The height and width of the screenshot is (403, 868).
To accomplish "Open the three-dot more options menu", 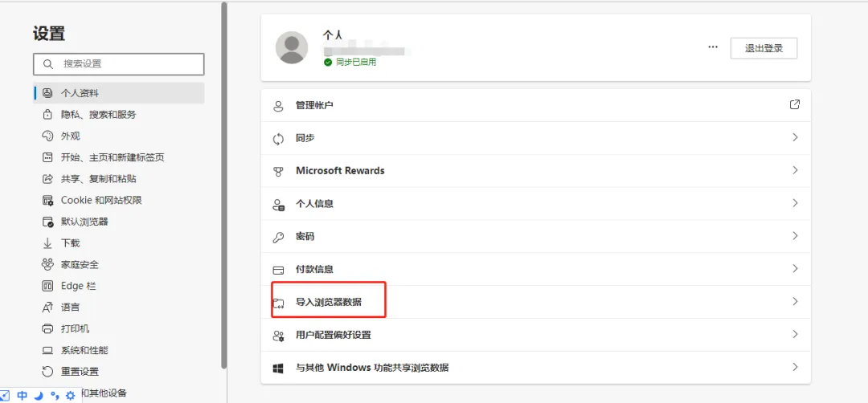I will 713,47.
